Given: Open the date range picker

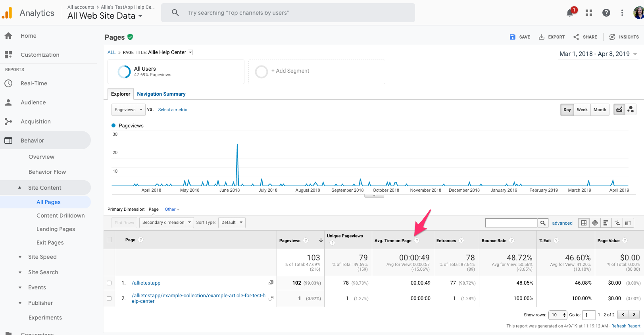Looking at the screenshot, I should coord(598,54).
